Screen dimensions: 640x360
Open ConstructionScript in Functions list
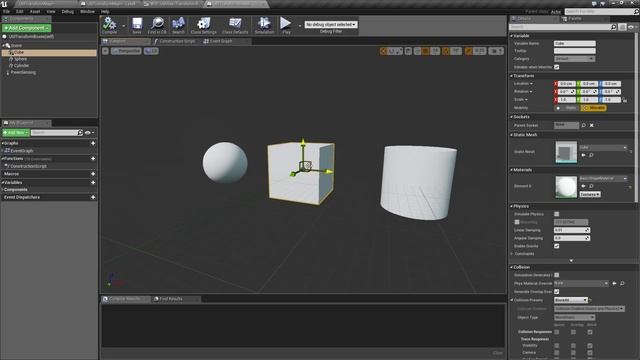(x=28, y=167)
